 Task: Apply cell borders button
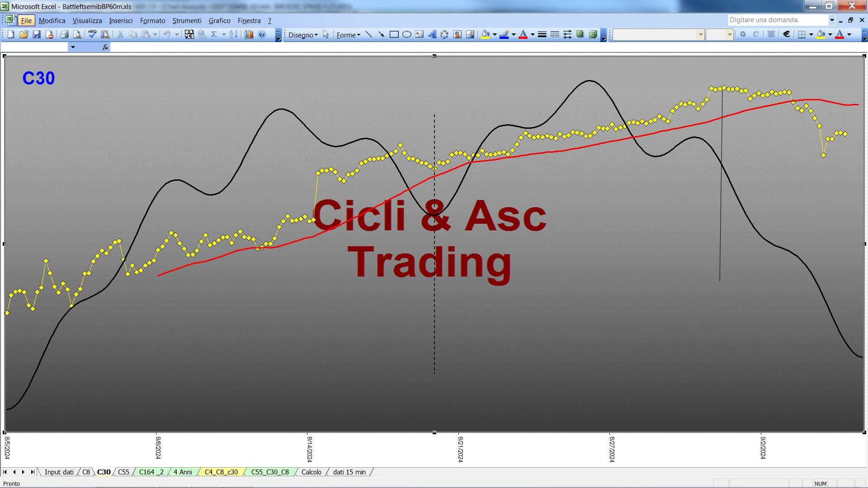coord(802,35)
